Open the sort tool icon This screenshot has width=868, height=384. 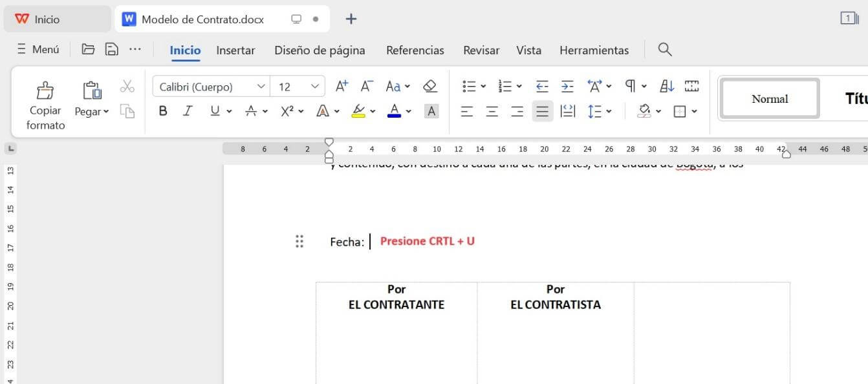point(666,85)
